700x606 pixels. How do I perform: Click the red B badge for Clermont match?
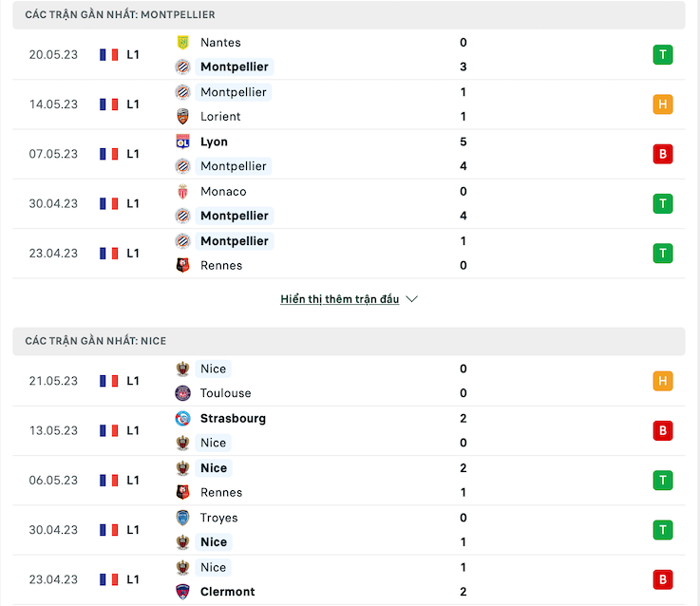click(663, 579)
